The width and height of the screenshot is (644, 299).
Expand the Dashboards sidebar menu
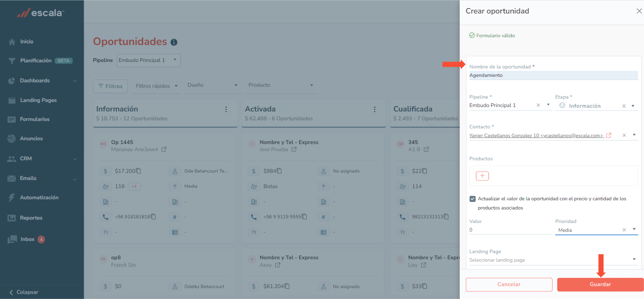(75, 81)
